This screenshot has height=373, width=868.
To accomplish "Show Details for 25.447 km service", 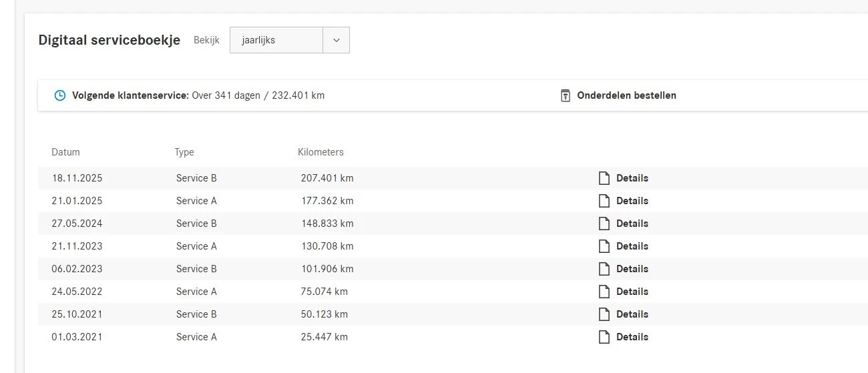I will click(632, 337).
